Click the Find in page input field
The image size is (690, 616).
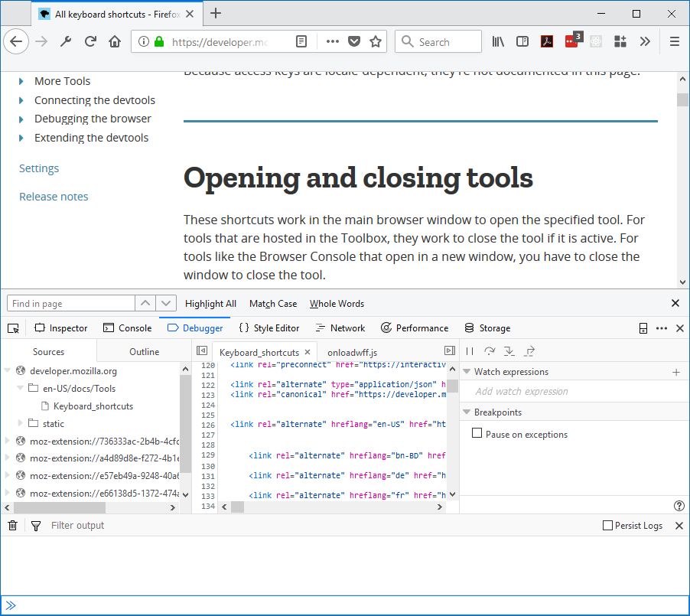(70, 304)
